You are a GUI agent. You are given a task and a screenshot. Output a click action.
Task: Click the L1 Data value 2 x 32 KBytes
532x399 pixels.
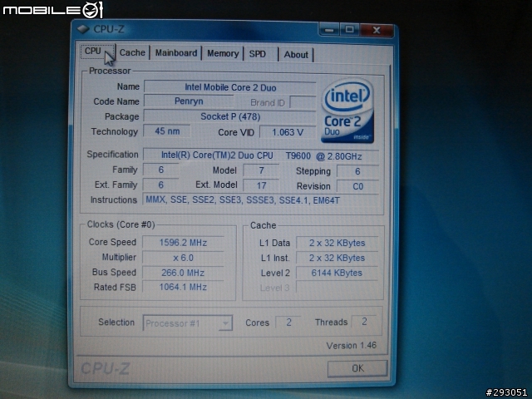click(337, 243)
